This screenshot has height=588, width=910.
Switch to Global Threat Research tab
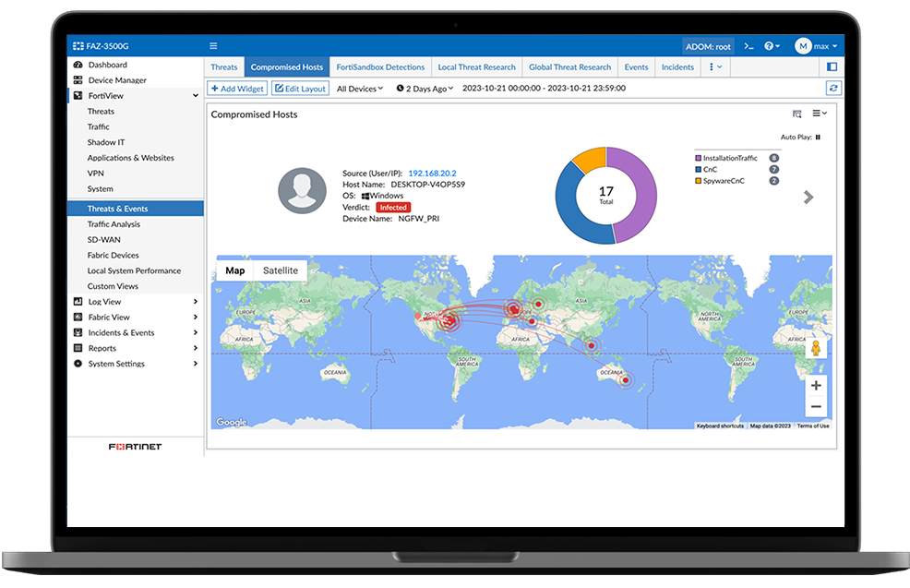pyautogui.click(x=570, y=67)
